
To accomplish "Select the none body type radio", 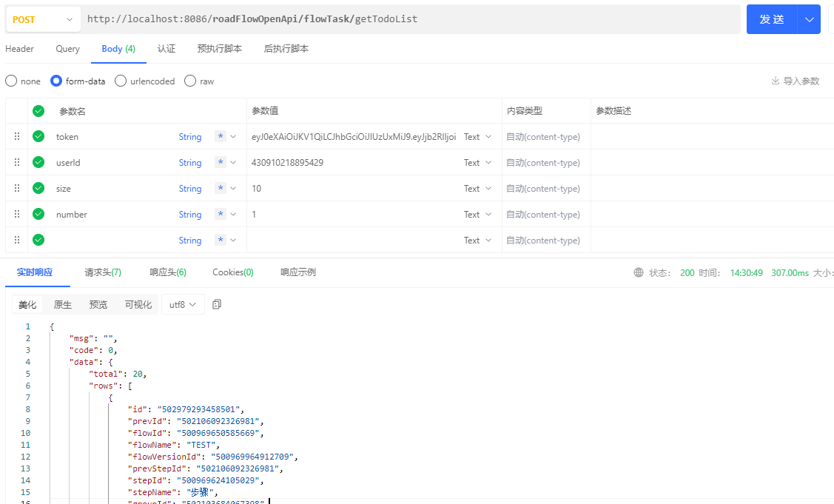I will click(11, 81).
